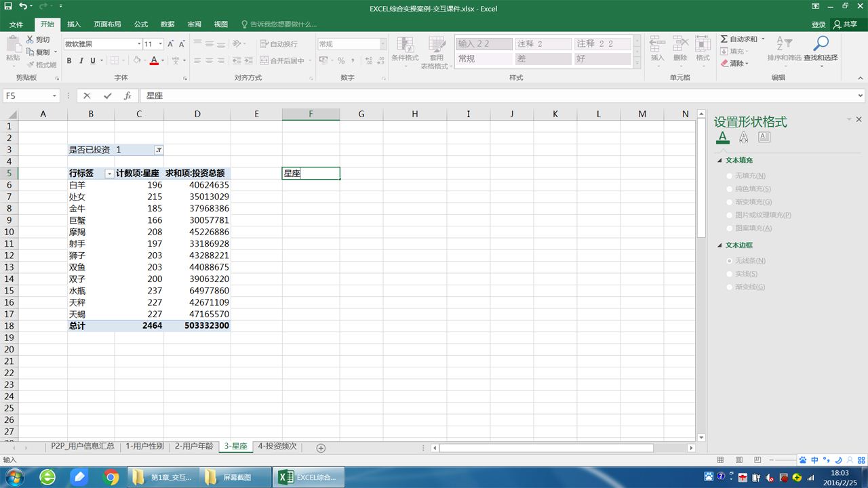The height and width of the screenshot is (488, 868).
Task: Select the 图片或纹理填充(P) radio option
Action: pyautogui.click(x=730, y=216)
